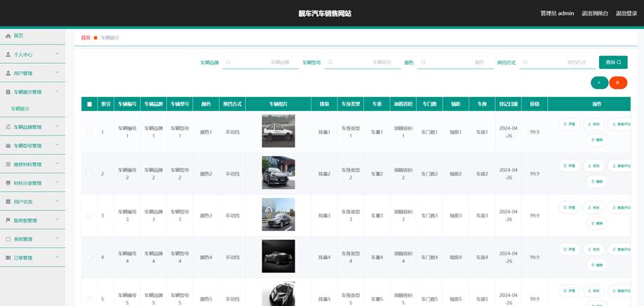Focus the 车辆型号 search input
Viewport: 644px width, 306px height.
coord(363,62)
